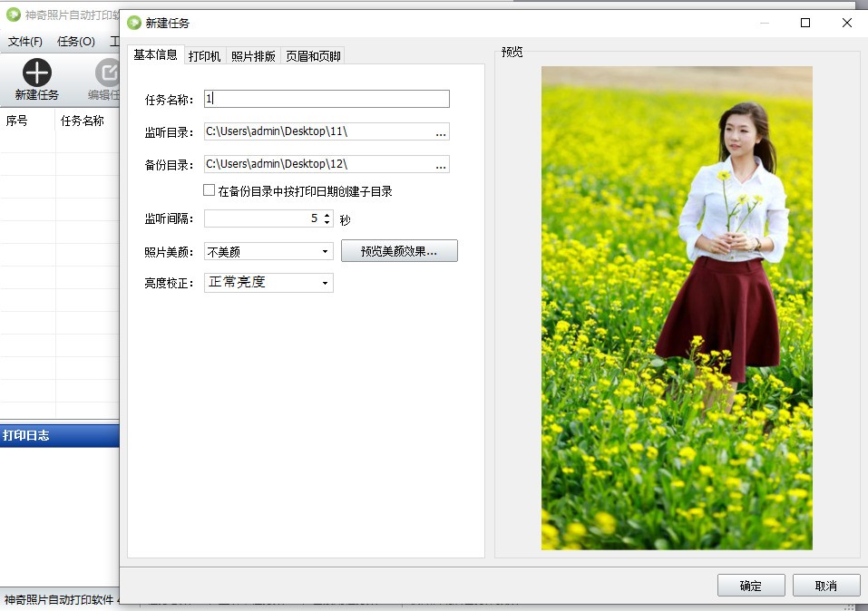Click the 新建任务 plus icon in toolbar
This screenshot has height=611, width=868.
point(36,73)
